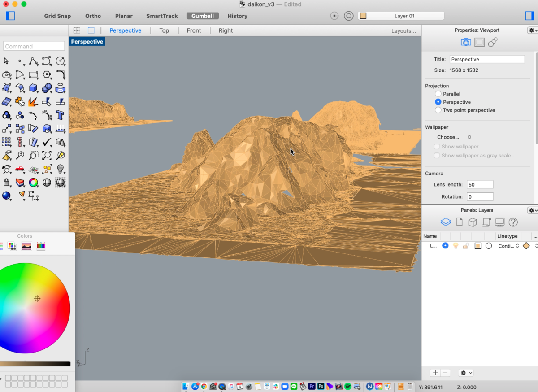Open the Layers panel stack icon
Viewport: 538px width, 392px height.
point(445,222)
